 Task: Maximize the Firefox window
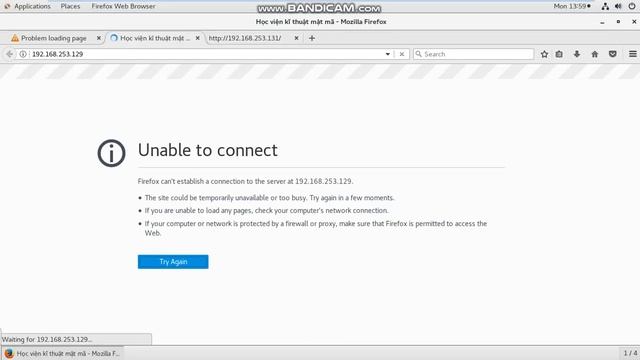tap(618, 22)
